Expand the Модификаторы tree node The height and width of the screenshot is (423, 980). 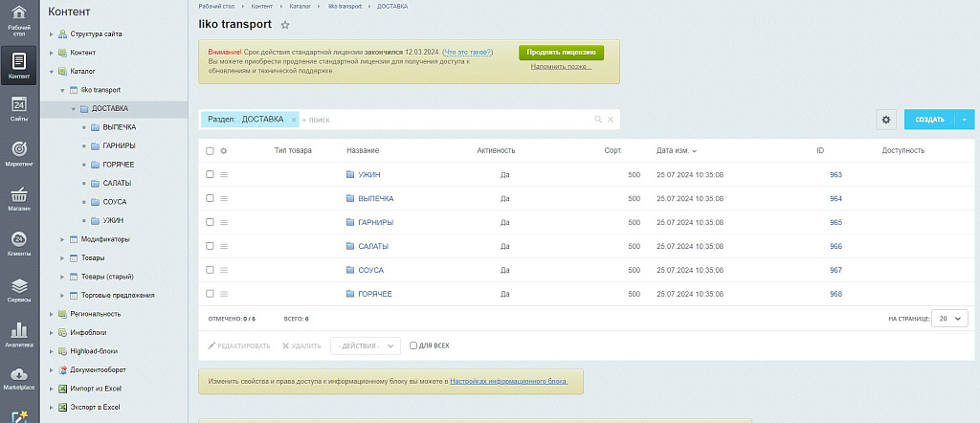pyautogui.click(x=62, y=239)
